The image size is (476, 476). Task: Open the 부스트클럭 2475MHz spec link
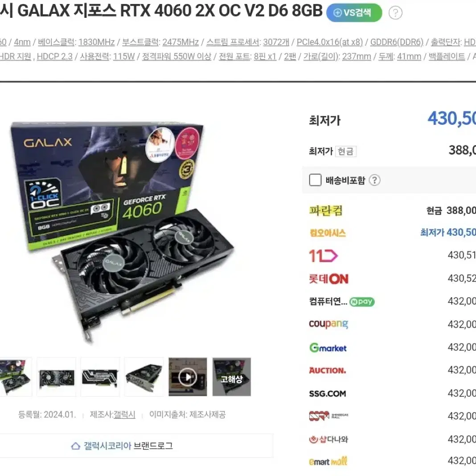160,42
